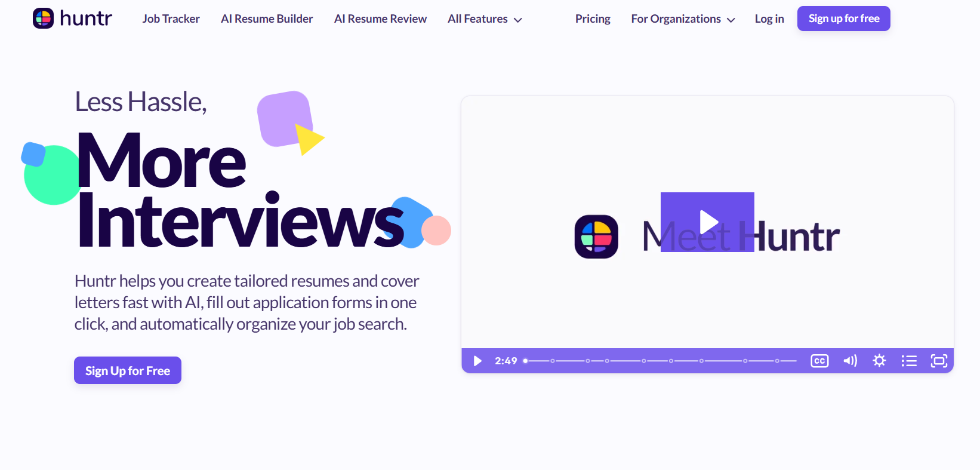Click the "Less Hassle," heading
The width and height of the screenshot is (980, 470).
click(x=141, y=102)
